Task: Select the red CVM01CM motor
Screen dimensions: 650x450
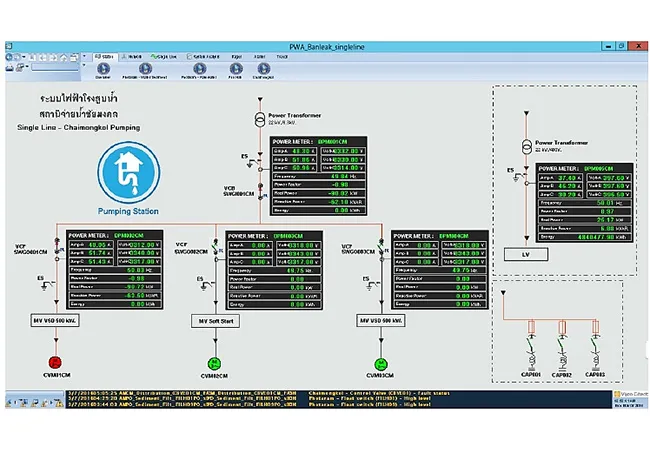Action: 56,362
